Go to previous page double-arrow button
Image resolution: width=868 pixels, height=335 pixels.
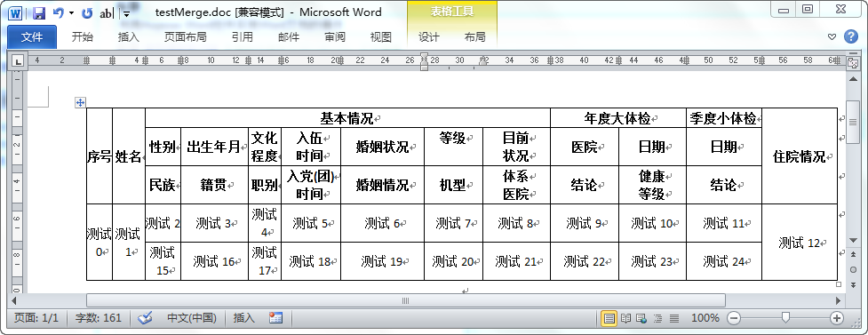pyautogui.click(x=853, y=254)
